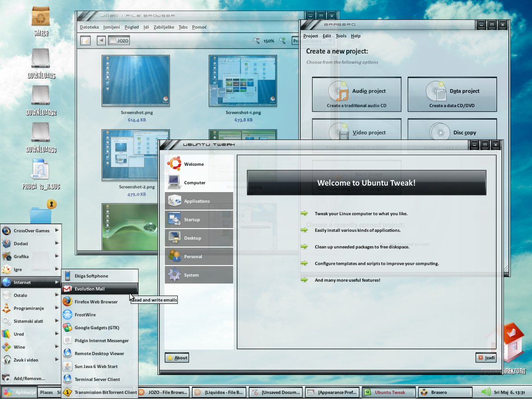The height and width of the screenshot is (399, 532).
Task: Launch Firefox Web Browser
Action: click(100, 302)
